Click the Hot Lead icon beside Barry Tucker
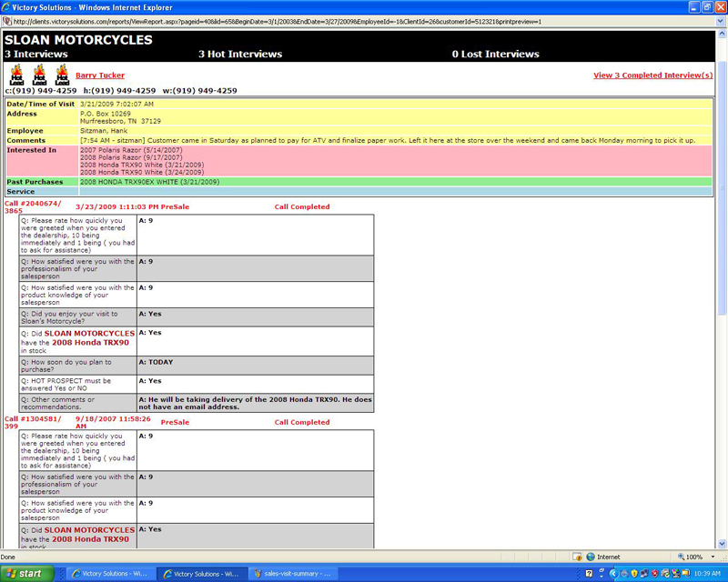Image resolution: width=728 pixels, height=582 pixels. pyautogui.click(x=62, y=75)
